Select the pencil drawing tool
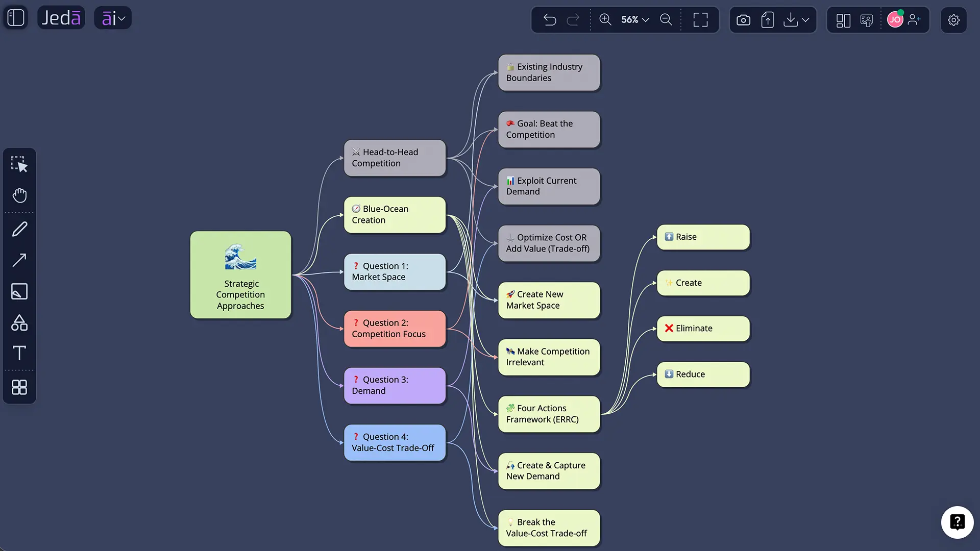This screenshot has width=980, height=551. (19, 229)
